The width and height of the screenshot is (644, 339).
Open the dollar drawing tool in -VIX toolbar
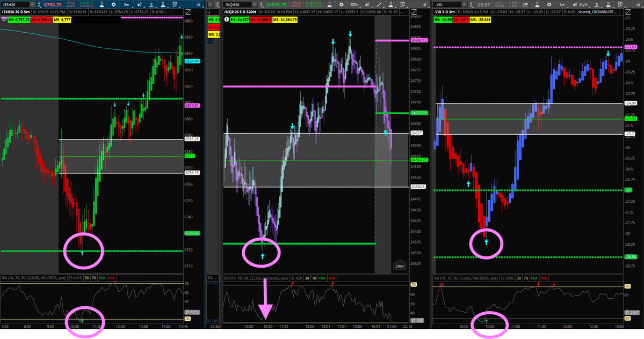[x=596, y=4]
